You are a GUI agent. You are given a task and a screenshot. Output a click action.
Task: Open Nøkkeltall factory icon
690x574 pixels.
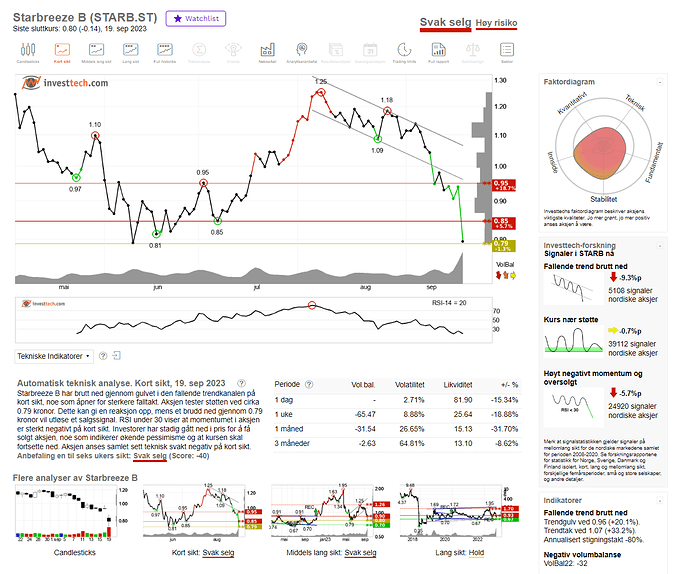[x=267, y=53]
